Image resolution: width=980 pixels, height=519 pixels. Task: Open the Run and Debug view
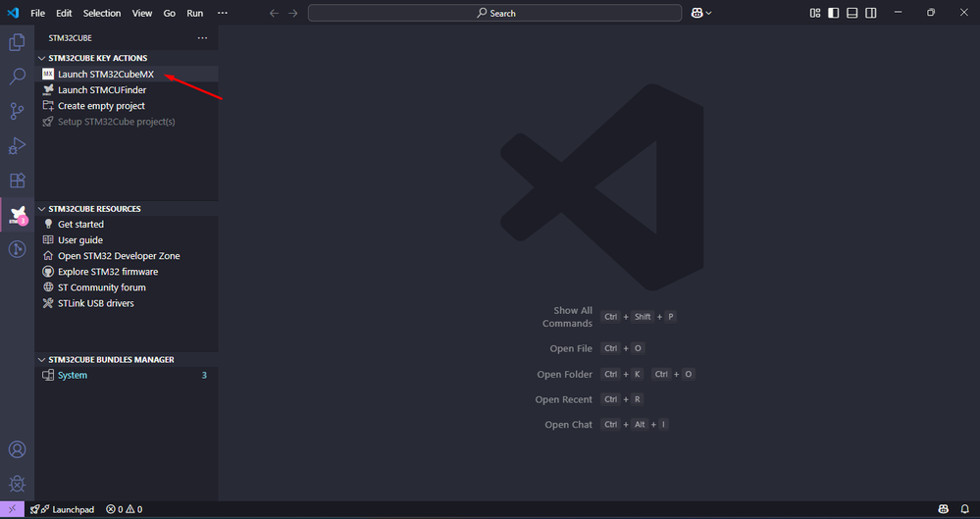[x=17, y=146]
